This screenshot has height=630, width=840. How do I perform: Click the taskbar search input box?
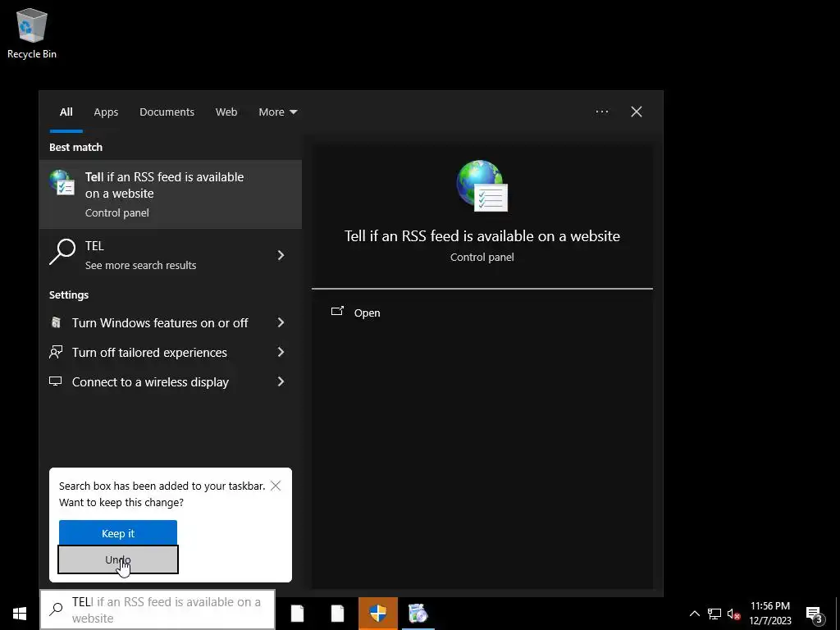click(x=157, y=610)
